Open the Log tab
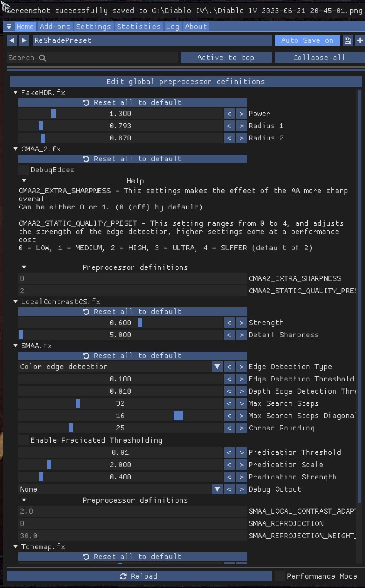 pyautogui.click(x=172, y=27)
